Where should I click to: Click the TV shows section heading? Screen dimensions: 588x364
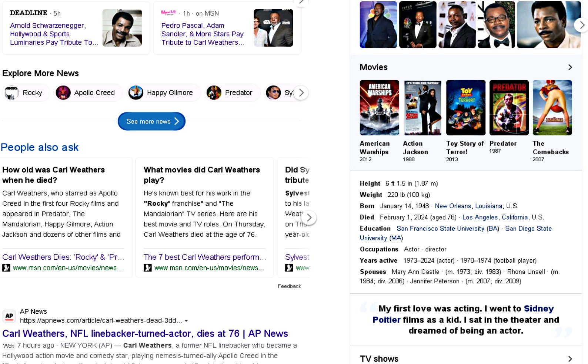pos(379,359)
